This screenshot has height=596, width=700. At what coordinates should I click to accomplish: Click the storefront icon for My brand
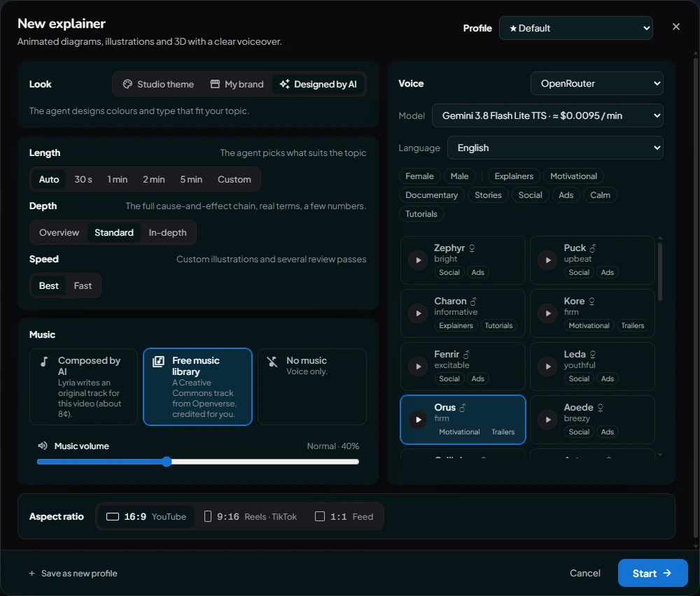[215, 84]
